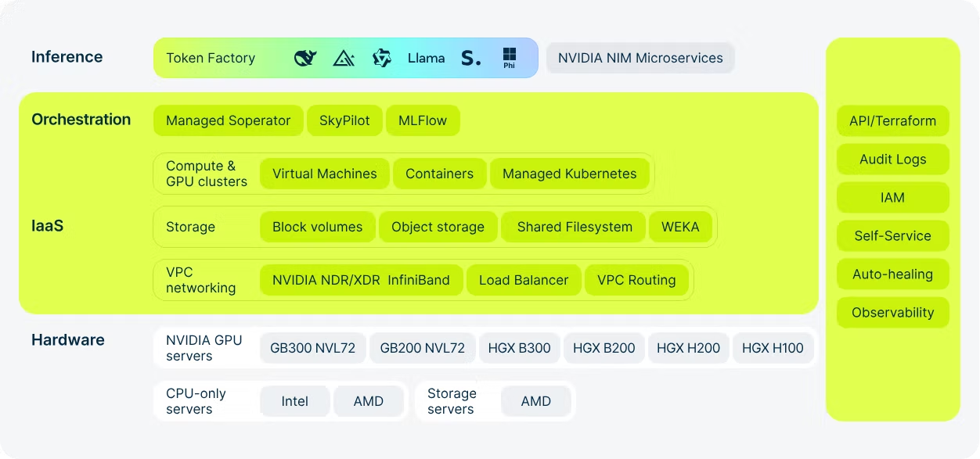This screenshot has width=980, height=459.
Task: Open the API/Terraform item
Action: pyautogui.click(x=893, y=121)
